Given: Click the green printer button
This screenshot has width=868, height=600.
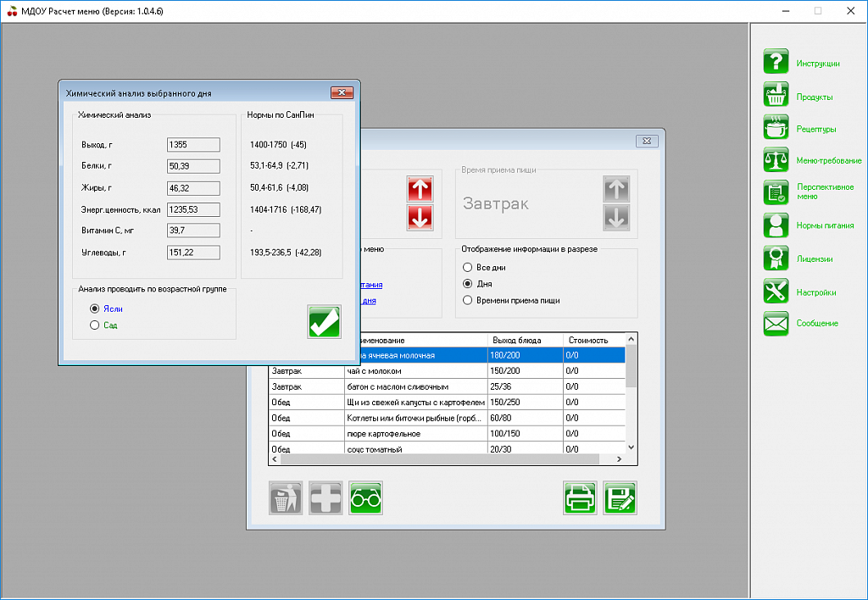Looking at the screenshot, I should point(581,498).
